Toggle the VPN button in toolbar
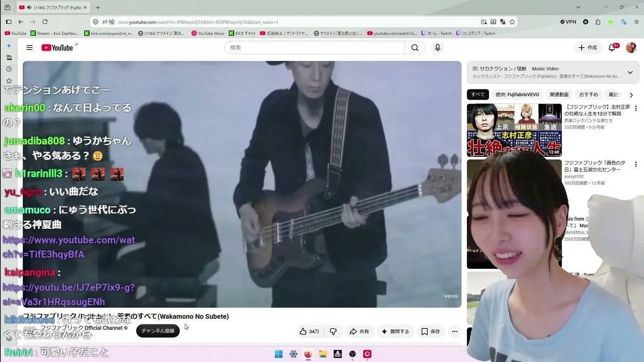 (x=568, y=22)
